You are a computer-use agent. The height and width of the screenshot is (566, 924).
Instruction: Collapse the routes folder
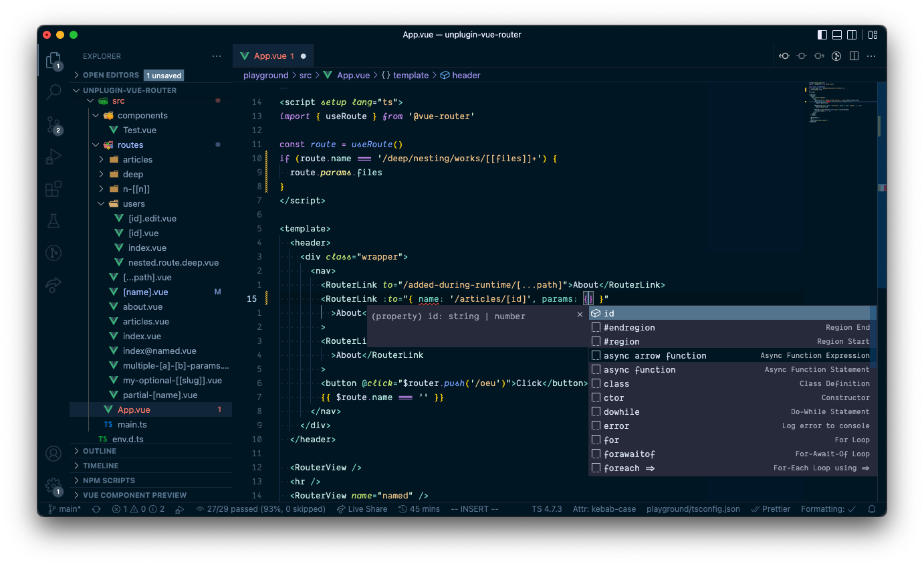(x=150, y=145)
